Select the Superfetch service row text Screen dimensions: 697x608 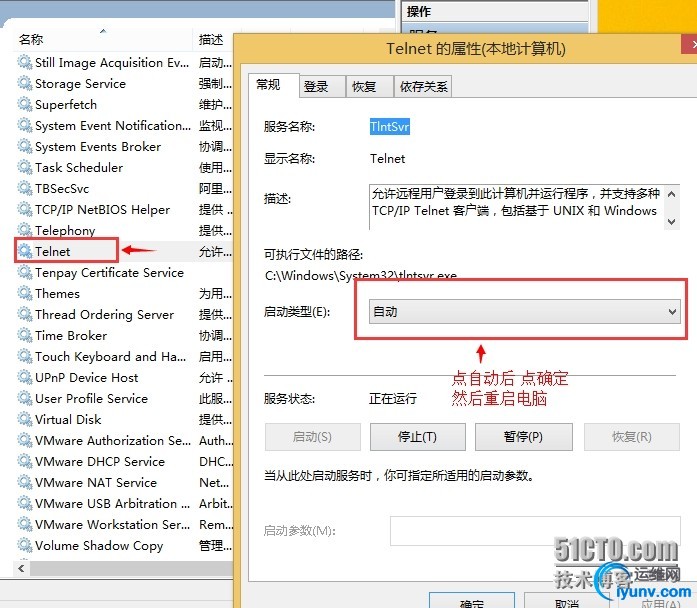click(66, 104)
